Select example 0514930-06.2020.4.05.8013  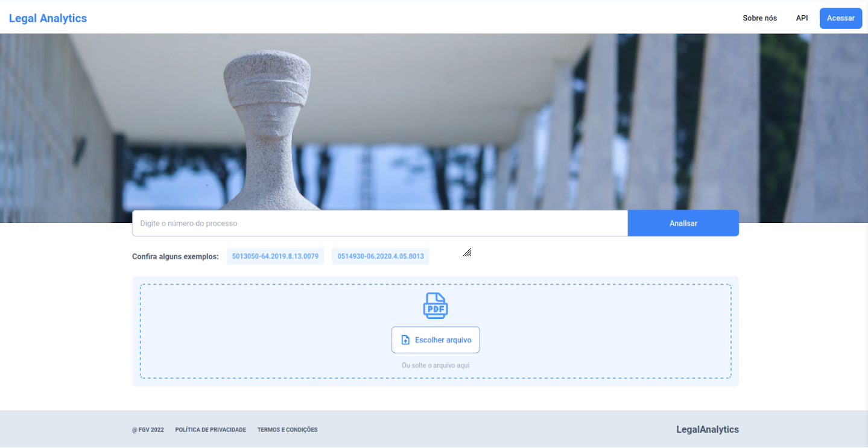coord(381,256)
